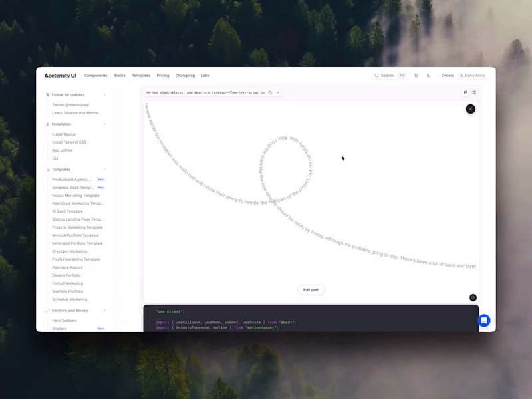Open Shaders sidebar link

pos(59,329)
